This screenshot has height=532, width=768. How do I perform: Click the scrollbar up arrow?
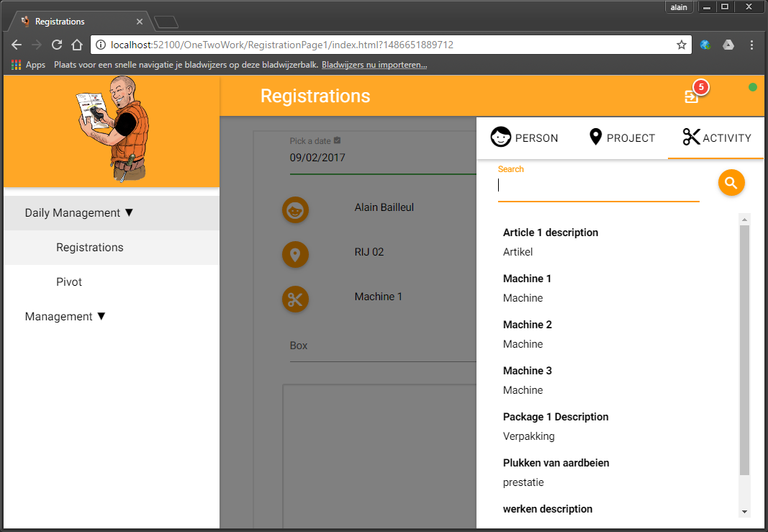click(x=744, y=220)
